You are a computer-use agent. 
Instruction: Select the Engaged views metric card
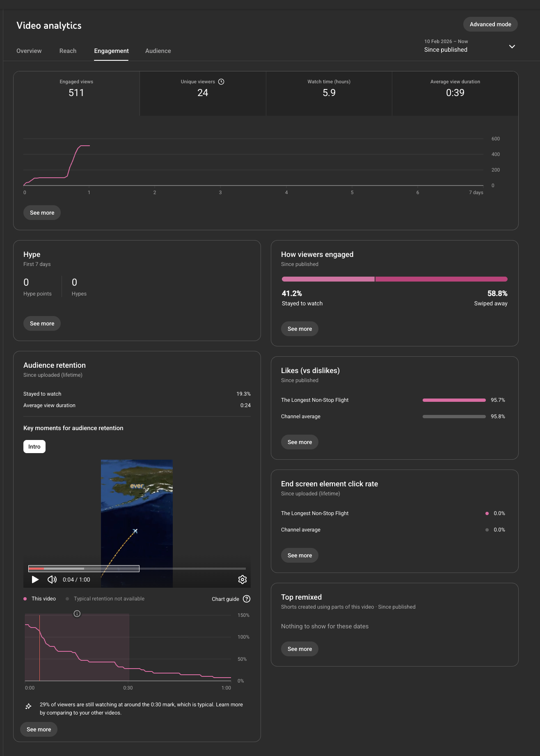click(76, 94)
